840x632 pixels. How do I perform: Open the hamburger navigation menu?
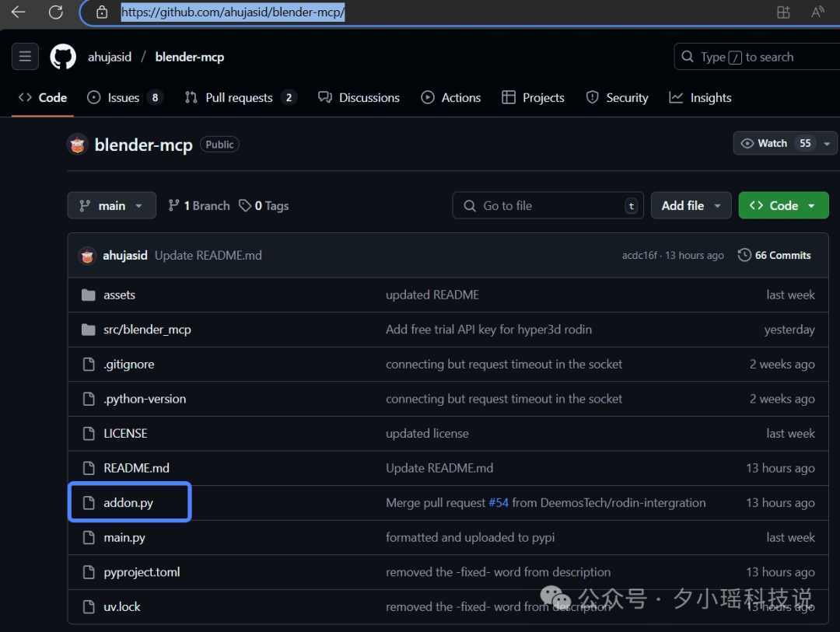[x=25, y=56]
